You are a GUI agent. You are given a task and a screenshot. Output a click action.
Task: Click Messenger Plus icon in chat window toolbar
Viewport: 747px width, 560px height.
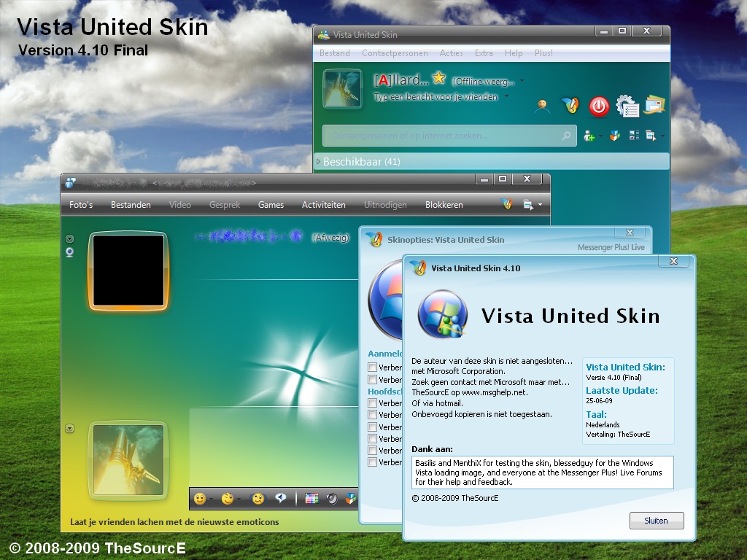click(x=507, y=204)
